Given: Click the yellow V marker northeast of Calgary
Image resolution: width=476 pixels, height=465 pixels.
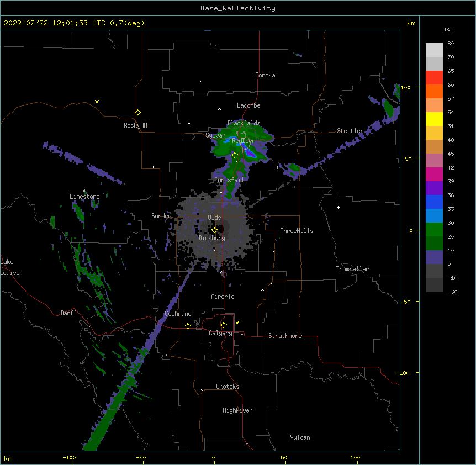Looking at the screenshot, I should (x=237, y=323).
